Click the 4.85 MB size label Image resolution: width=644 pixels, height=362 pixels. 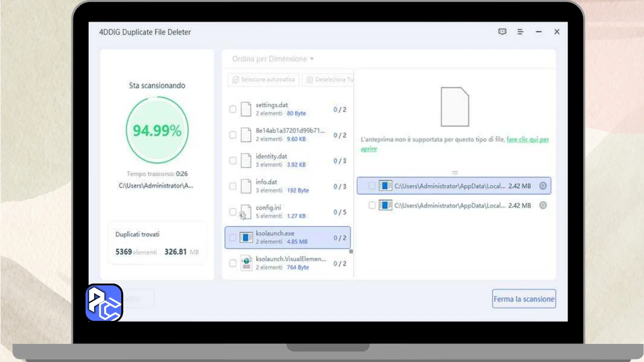[297, 242]
